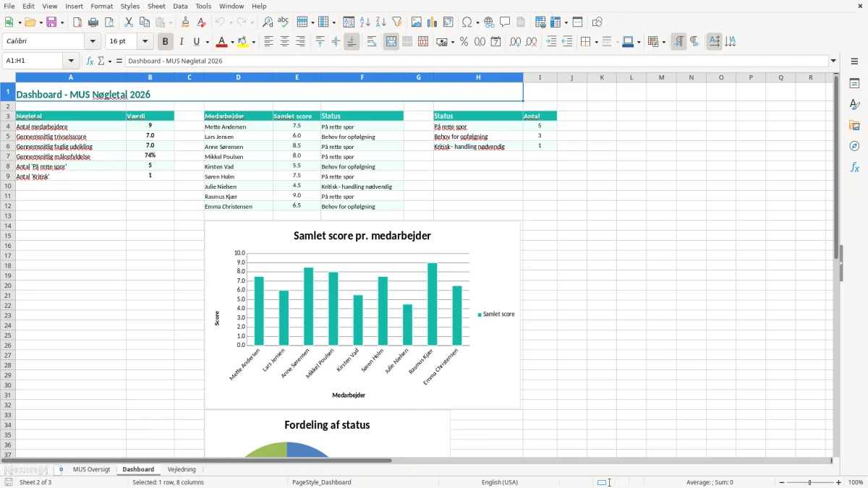This screenshot has width=868, height=488.
Task: Open the Sheet menu
Action: (156, 6)
